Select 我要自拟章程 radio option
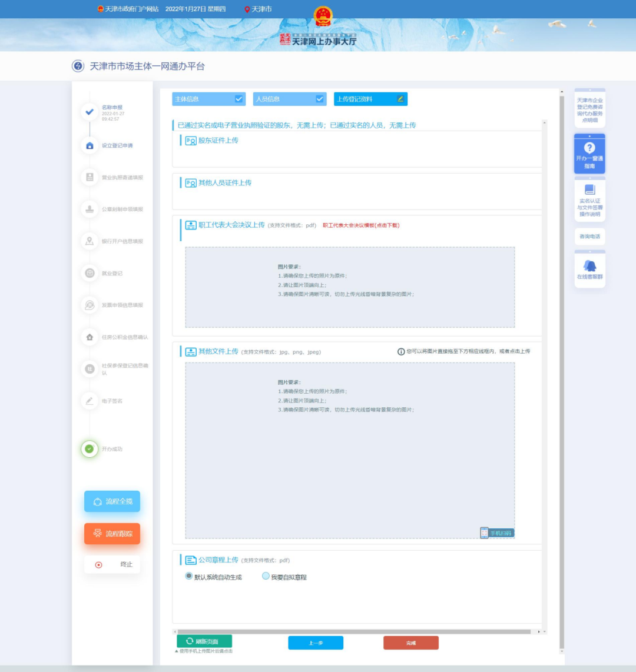 tap(266, 576)
